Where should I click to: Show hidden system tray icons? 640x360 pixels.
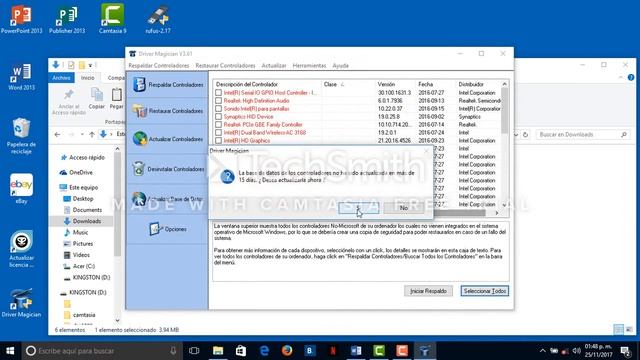pos(542,351)
